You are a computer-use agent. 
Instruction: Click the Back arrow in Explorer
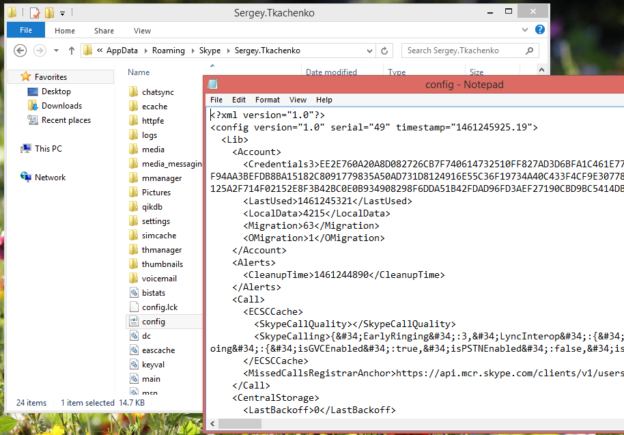20,51
